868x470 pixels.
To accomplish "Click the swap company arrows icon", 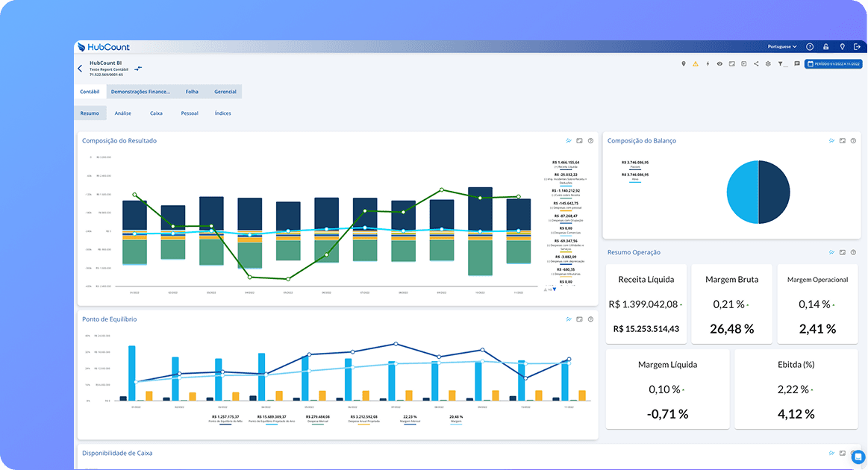I will (x=138, y=69).
